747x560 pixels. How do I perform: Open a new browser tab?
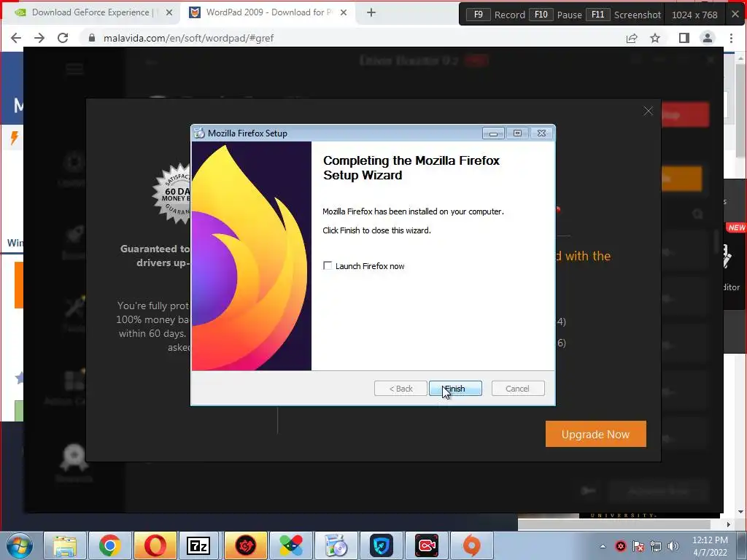click(371, 13)
